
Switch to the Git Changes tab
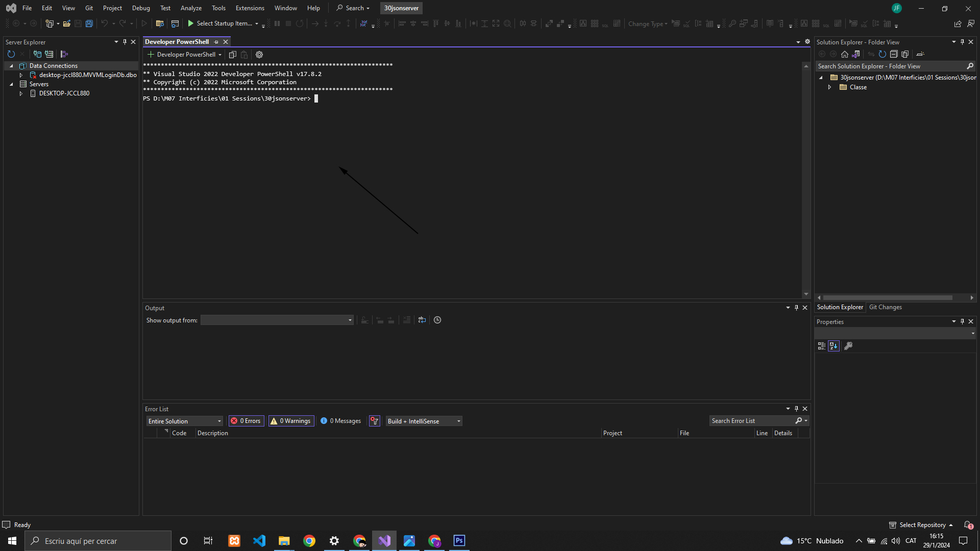[885, 307]
